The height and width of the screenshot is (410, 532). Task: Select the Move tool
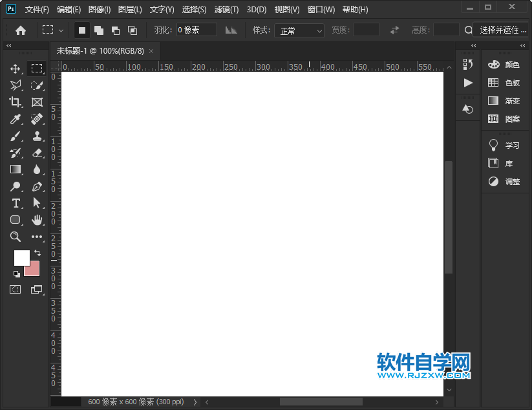(16, 68)
